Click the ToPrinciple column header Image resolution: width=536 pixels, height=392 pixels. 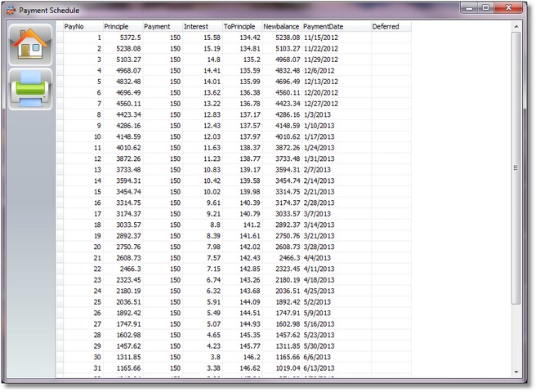point(241,26)
